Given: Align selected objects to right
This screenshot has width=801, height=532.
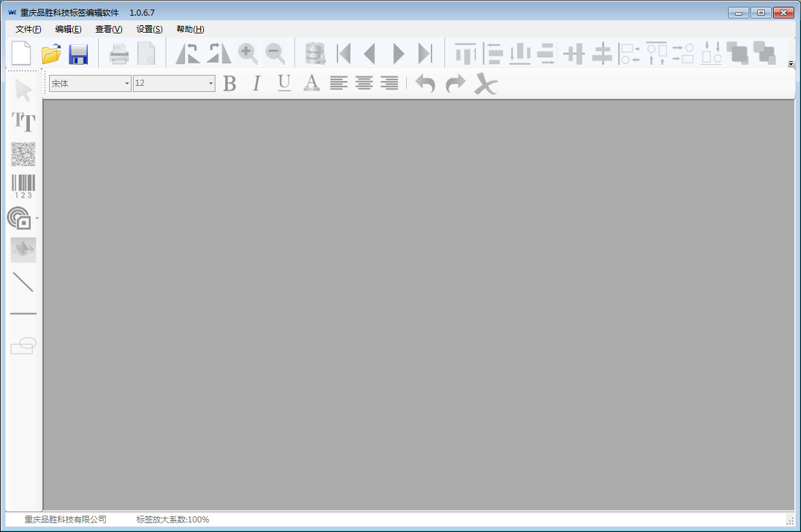Looking at the screenshot, I should pos(546,54).
